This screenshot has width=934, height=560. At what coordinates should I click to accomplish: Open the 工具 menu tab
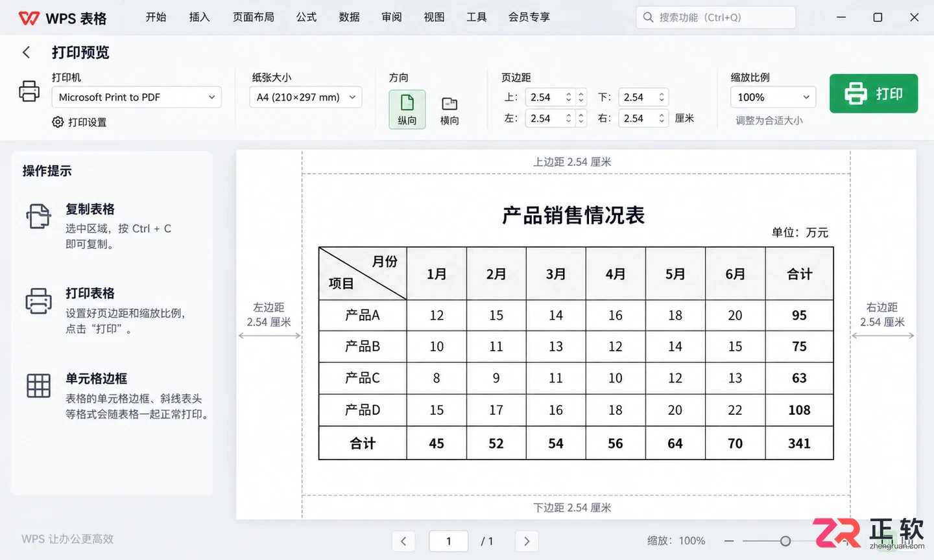click(476, 17)
